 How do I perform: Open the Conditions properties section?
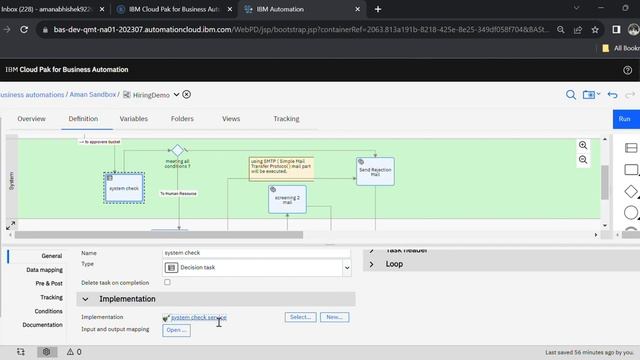pos(49,311)
